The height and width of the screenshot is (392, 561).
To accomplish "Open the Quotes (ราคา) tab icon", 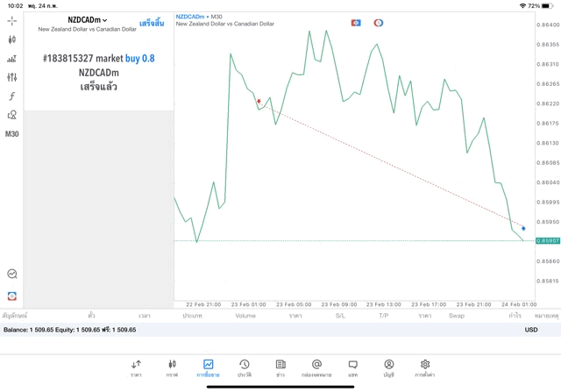I will [x=136, y=367].
